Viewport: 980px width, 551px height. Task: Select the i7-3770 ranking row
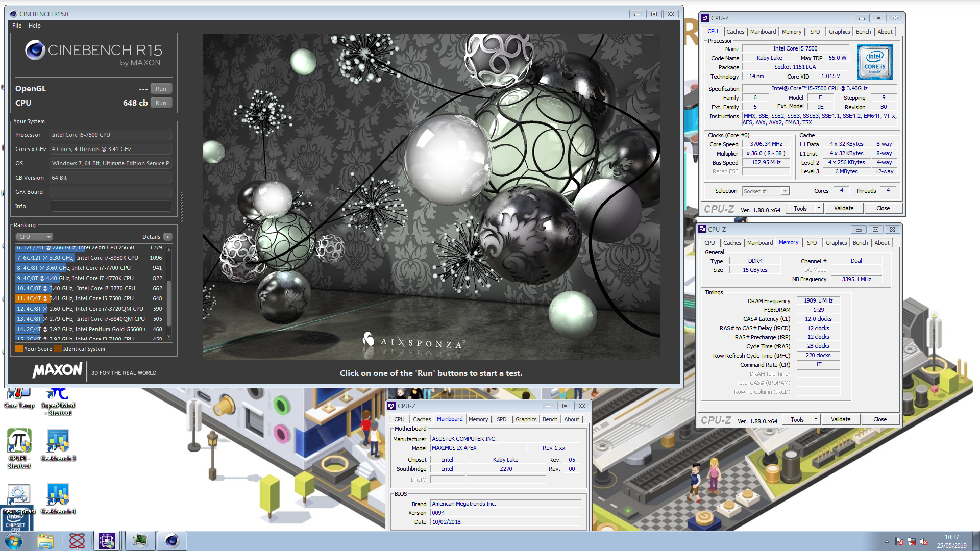(x=90, y=288)
